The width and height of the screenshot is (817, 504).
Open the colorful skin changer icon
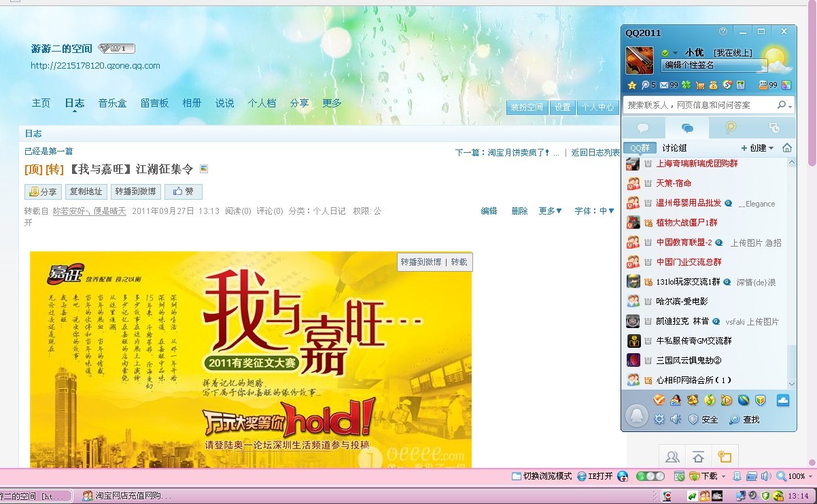(x=786, y=85)
